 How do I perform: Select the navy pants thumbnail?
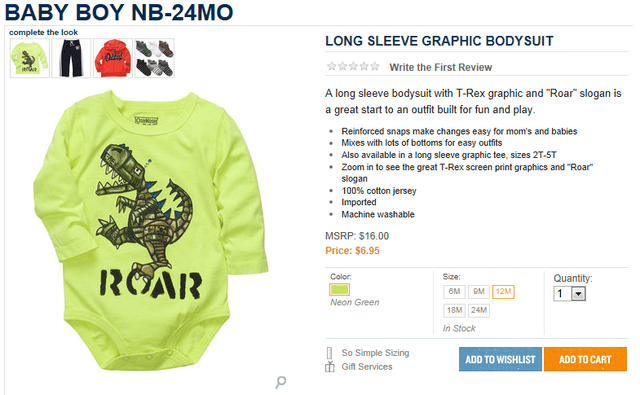(71, 58)
